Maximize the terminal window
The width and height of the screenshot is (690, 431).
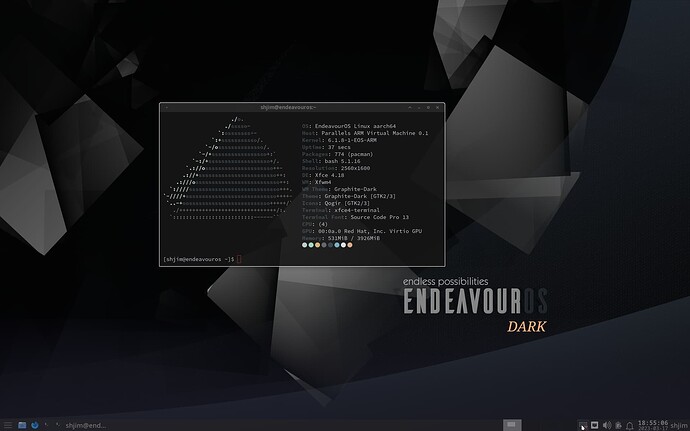[x=428, y=107]
